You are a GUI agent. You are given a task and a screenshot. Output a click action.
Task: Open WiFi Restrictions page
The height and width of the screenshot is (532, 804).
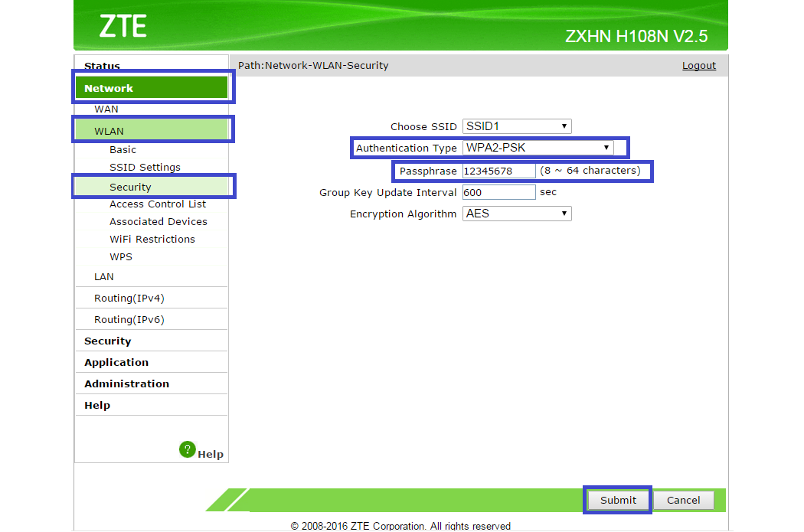[152, 239]
